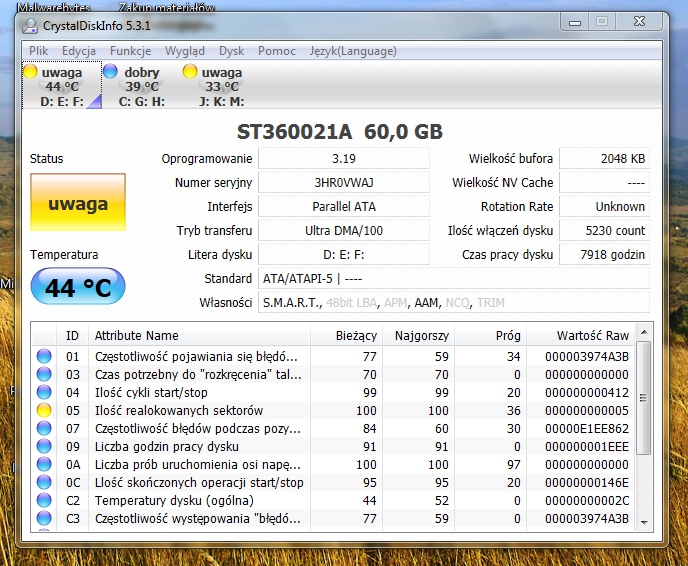The width and height of the screenshot is (688, 566).
Task: Click raw value 00000E1EE862
Action: click(x=587, y=429)
